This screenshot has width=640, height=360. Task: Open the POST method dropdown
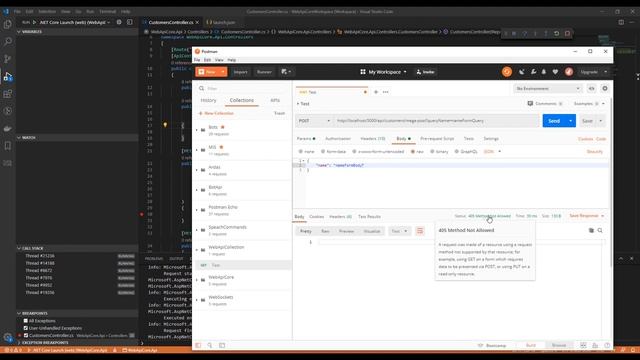[314, 121]
